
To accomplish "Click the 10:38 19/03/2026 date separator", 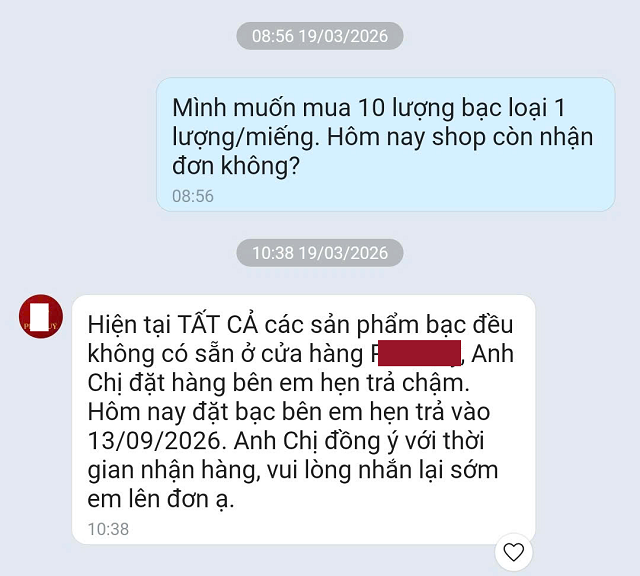I will (320, 253).
